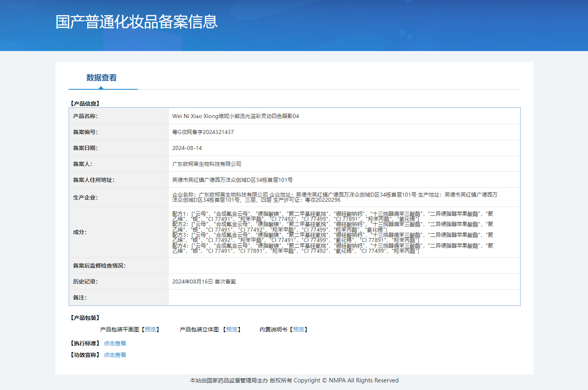Open 预览 link for 产品包装立体图

[x=231, y=329]
